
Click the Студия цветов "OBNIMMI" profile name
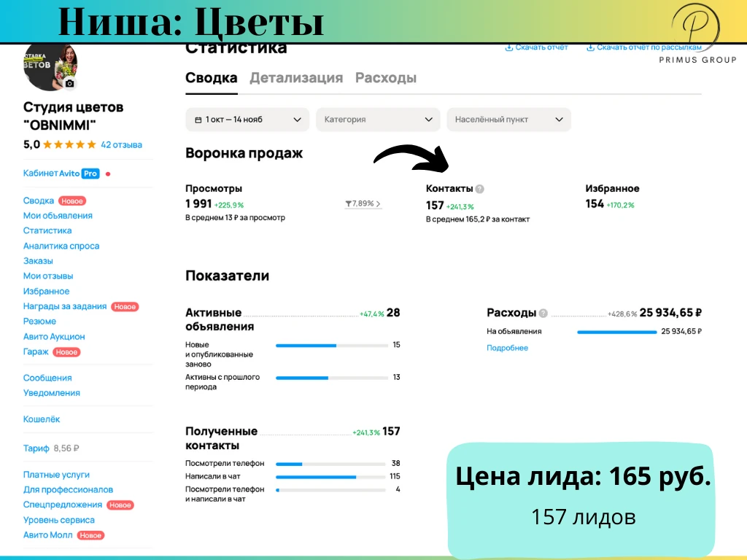pos(73,116)
